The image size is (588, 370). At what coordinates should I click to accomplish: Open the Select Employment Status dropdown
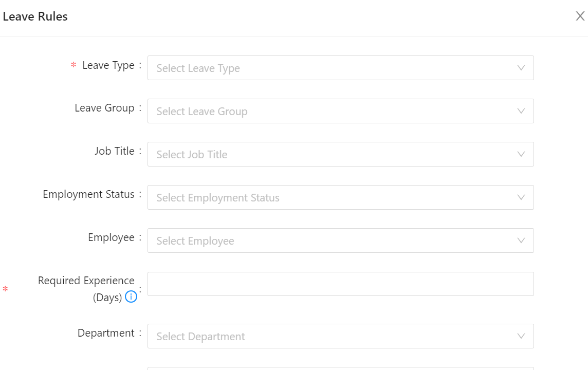click(334, 197)
